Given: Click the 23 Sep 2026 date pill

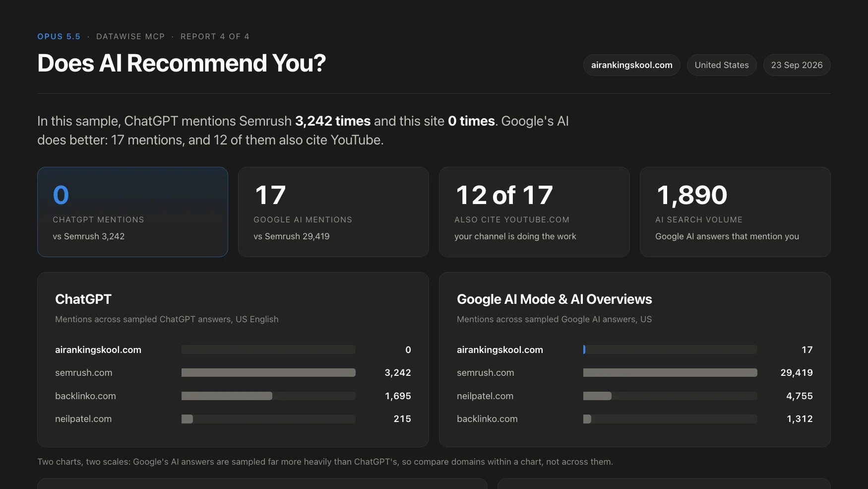Looking at the screenshot, I should click(x=797, y=65).
